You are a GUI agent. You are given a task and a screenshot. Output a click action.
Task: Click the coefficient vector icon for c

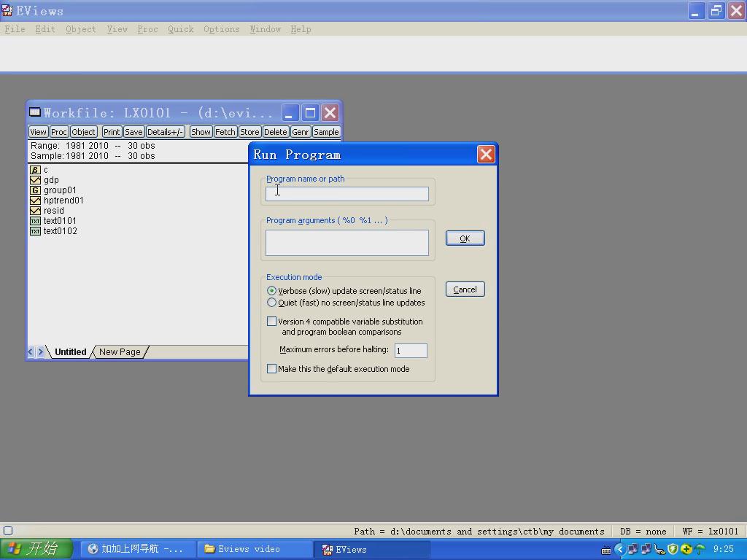coord(35,170)
